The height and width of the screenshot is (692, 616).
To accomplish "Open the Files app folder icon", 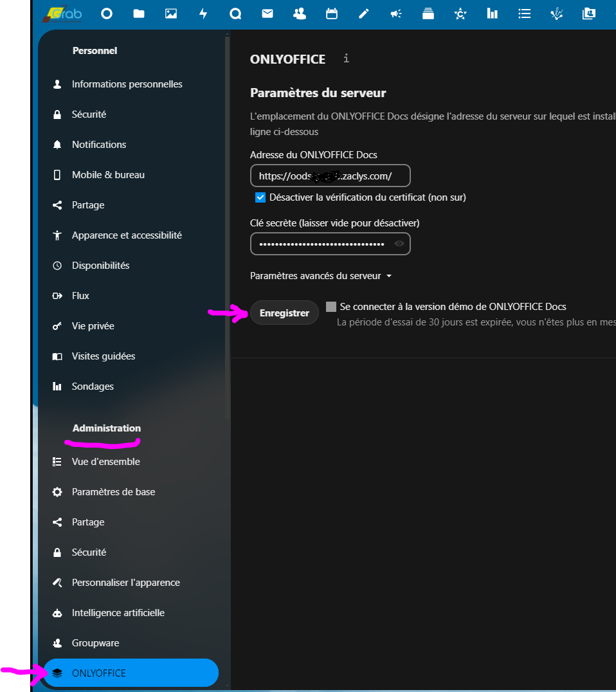I will pos(139,14).
